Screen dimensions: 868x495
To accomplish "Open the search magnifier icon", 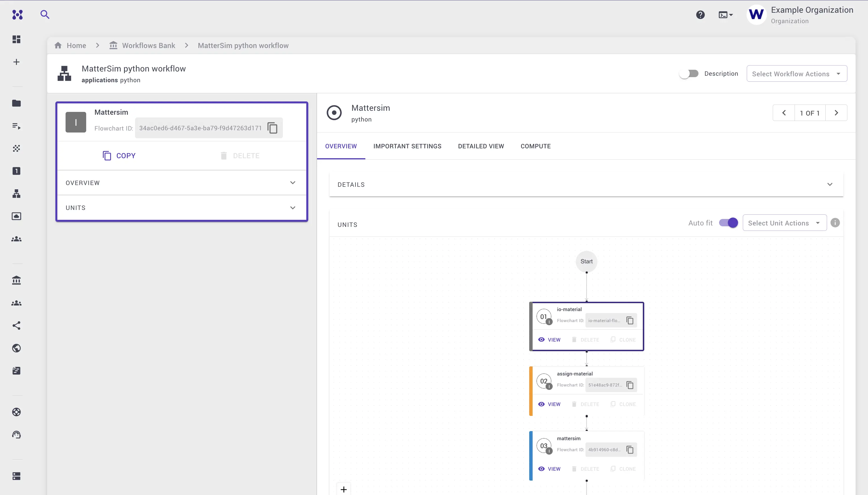I will [45, 14].
